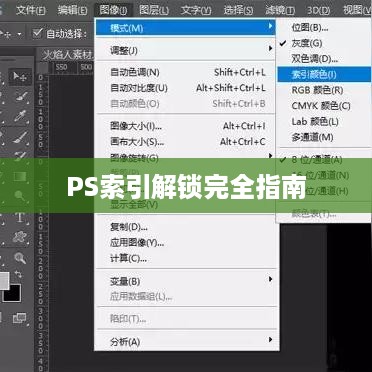The height and width of the screenshot is (372, 372).
Task: Apply 自动色调(N) auto tone
Action: click(185, 72)
